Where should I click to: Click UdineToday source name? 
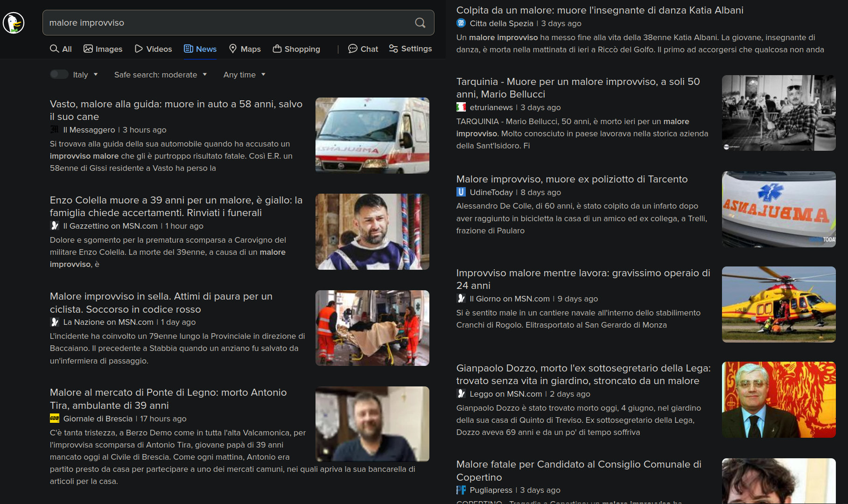491,192
